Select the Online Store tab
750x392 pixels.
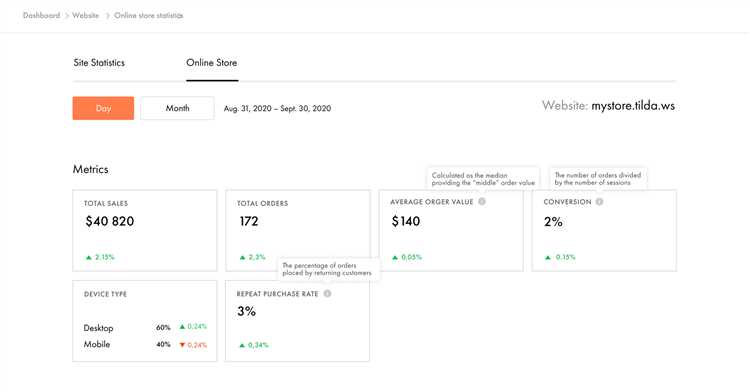click(212, 63)
